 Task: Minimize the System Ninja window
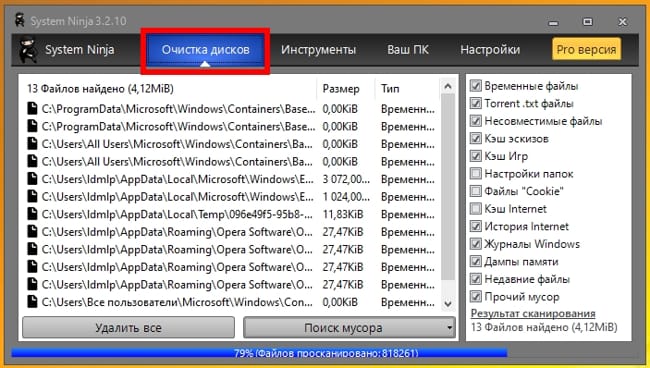[553, 22]
